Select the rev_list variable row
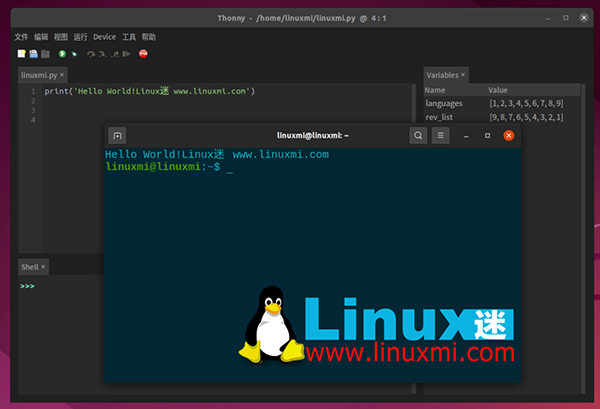600x409 pixels. (502, 117)
